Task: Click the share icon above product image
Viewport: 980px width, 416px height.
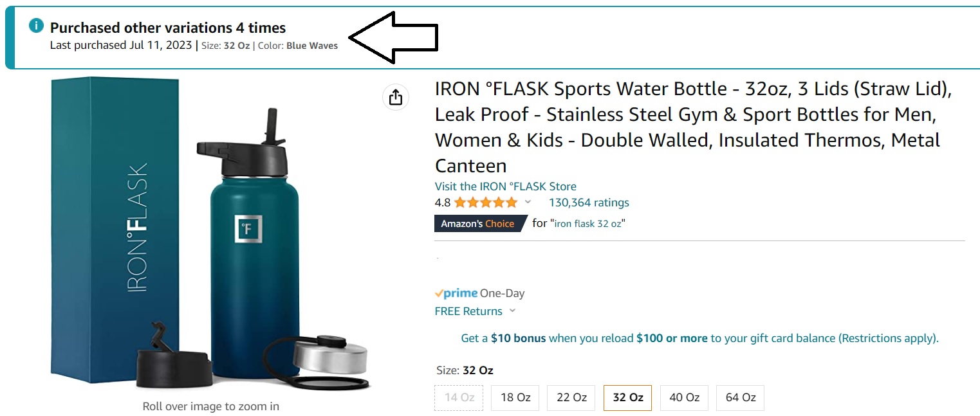Action: 396,97
